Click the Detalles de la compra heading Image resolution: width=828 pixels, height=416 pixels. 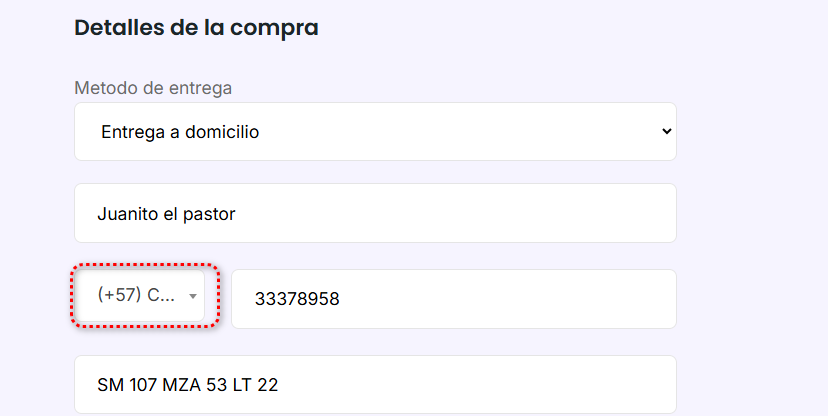196,28
